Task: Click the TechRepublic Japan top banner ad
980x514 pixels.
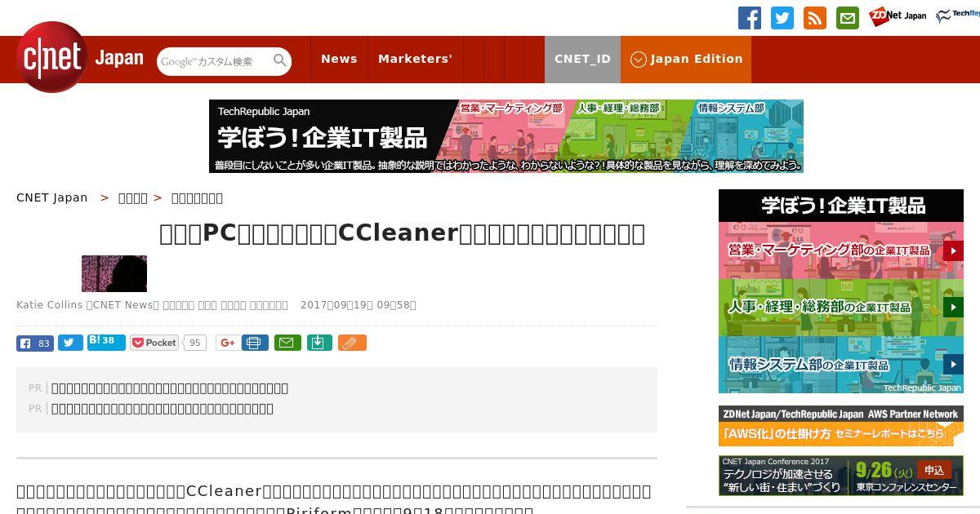Action: point(506,136)
